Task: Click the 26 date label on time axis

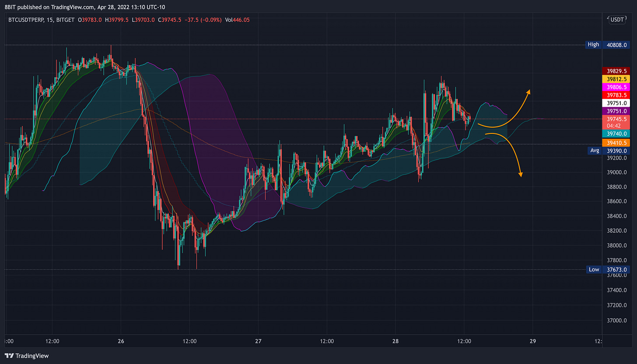Action: point(121,341)
